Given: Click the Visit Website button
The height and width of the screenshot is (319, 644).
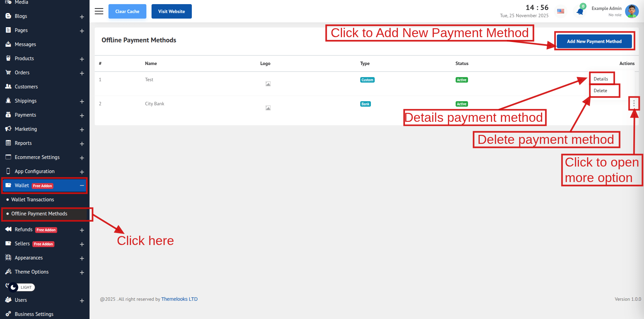Looking at the screenshot, I should 172,11.
